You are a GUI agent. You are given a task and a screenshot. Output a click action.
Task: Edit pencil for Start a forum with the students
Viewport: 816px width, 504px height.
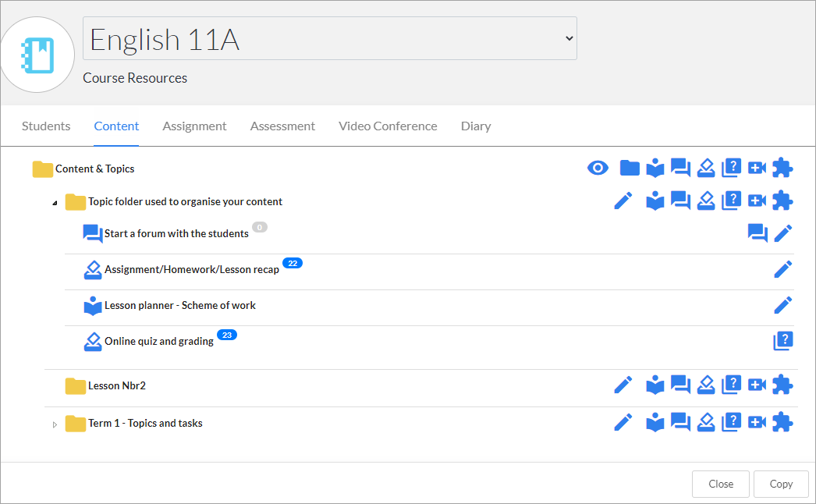click(x=782, y=233)
